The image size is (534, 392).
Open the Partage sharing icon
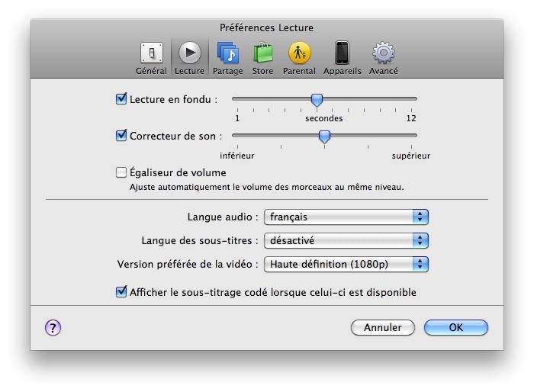[x=227, y=53]
